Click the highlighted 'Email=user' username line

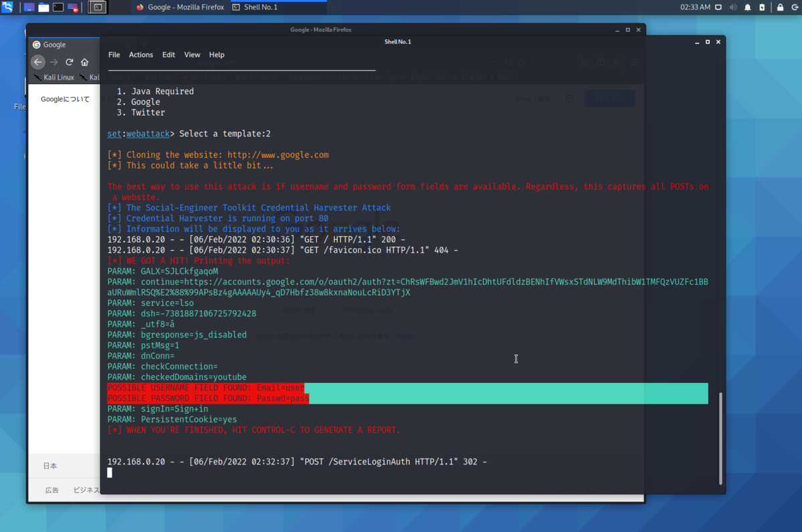coord(205,388)
